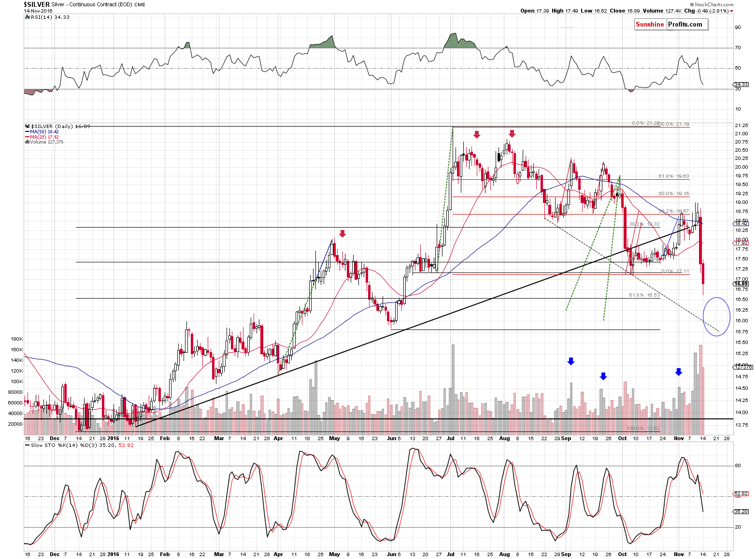Click the blue ellipse price target

point(716,316)
